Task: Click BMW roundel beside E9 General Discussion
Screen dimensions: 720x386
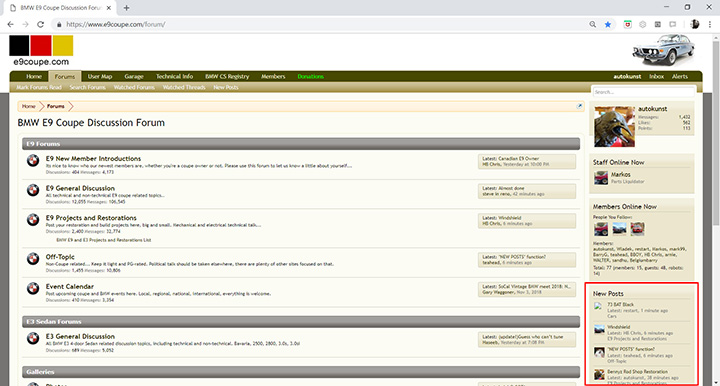Action: coord(33,190)
